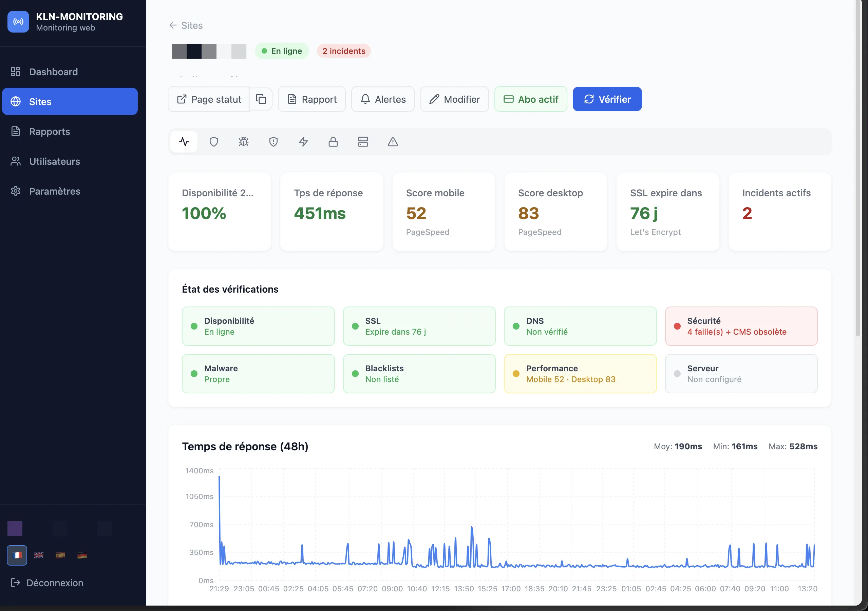
Task: Click the Temps de réponse (48h) heading
Action: click(245, 446)
